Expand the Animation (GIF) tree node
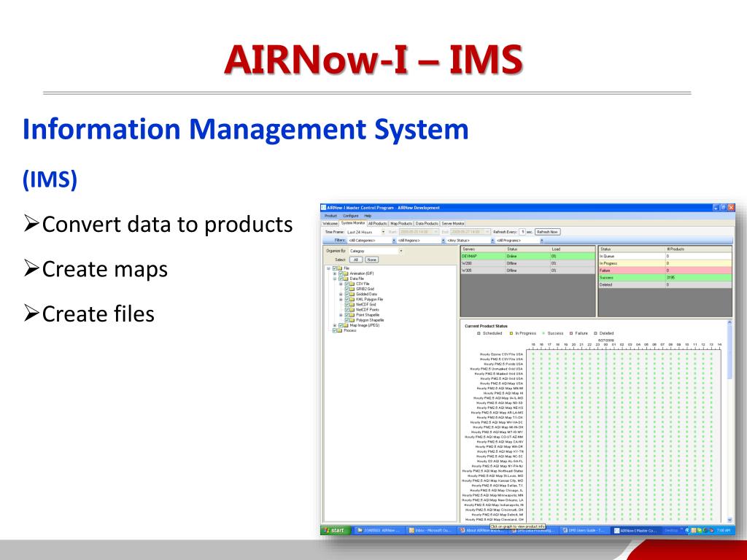Viewport: 747px width, 560px height. pyautogui.click(x=334, y=273)
